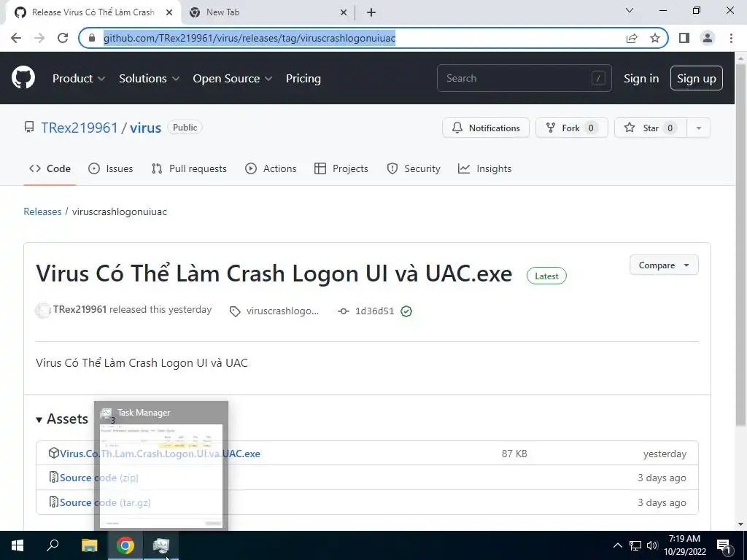
Task: Switch to the Projects tab
Action: [x=341, y=168]
